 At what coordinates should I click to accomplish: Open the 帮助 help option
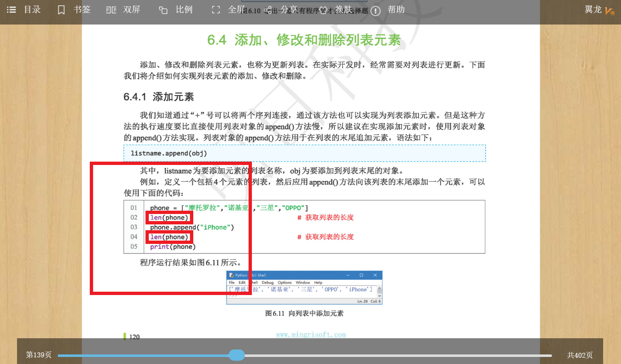point(387,10)
